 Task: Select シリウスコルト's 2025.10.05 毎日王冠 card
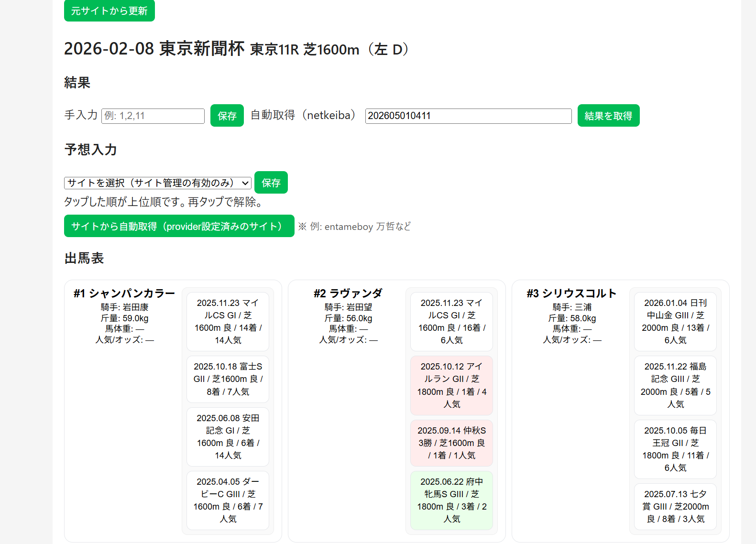pos(675,449)
